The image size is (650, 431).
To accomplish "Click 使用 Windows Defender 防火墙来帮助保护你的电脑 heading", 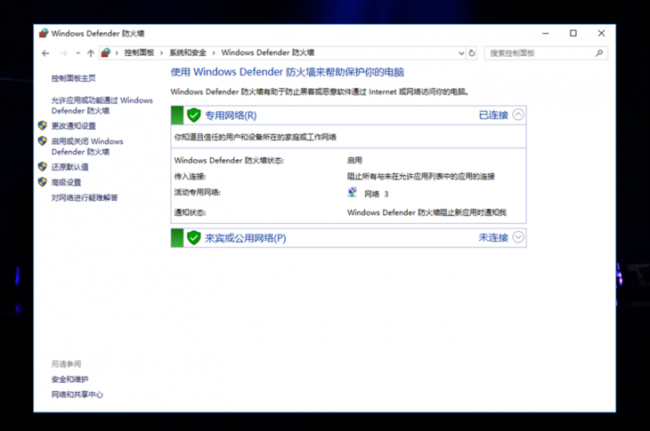I will [x=287, y=72].
